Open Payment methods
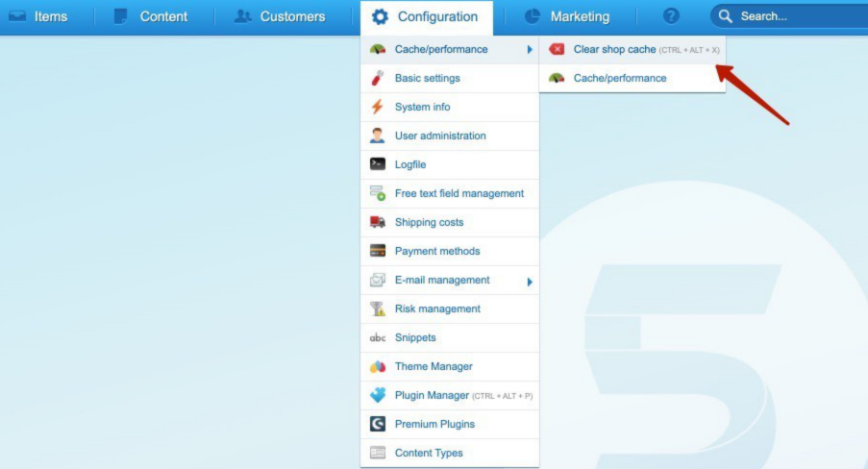 click(450, 251)
